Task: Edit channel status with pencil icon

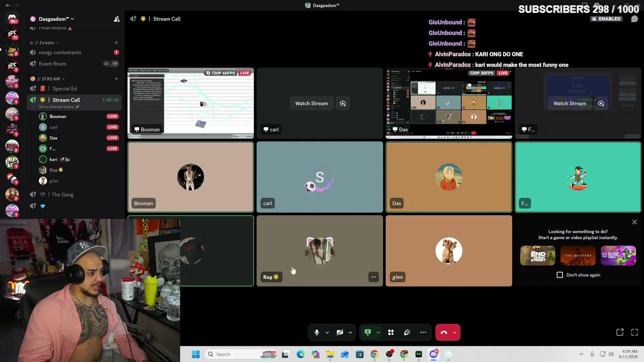Action: (77, 107)
